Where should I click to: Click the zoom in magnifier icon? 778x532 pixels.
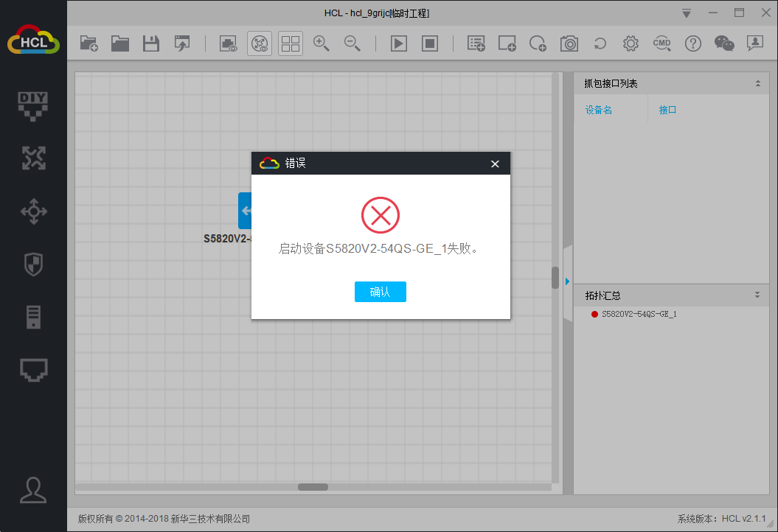[x=321, y=43]
